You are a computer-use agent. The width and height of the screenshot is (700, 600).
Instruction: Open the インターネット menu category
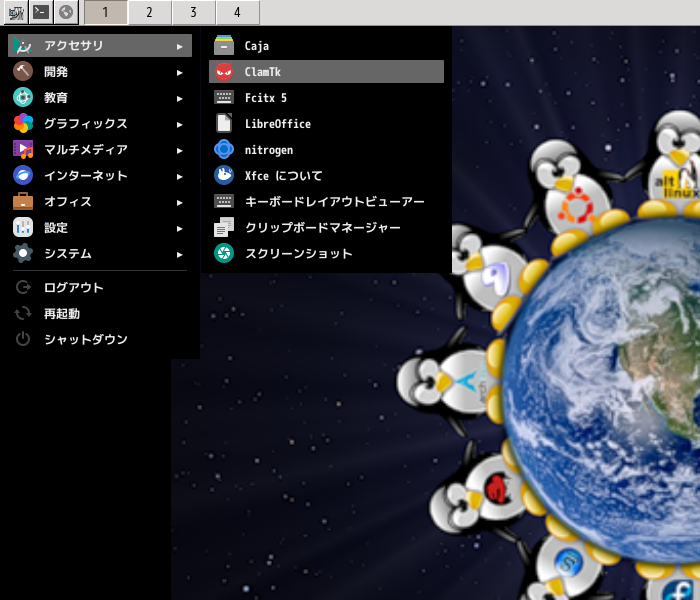coord(100,175)
